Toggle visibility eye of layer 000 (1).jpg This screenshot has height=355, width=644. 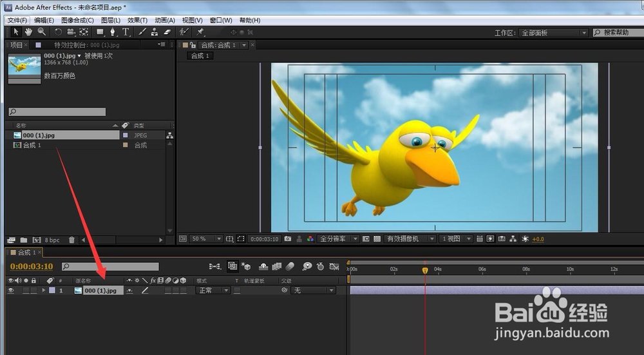coord(11,291)
